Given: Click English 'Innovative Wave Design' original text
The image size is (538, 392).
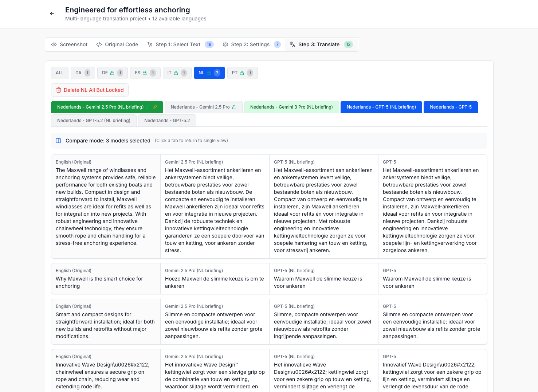Looking at the screenshot, I should click(x=103, y=376).
